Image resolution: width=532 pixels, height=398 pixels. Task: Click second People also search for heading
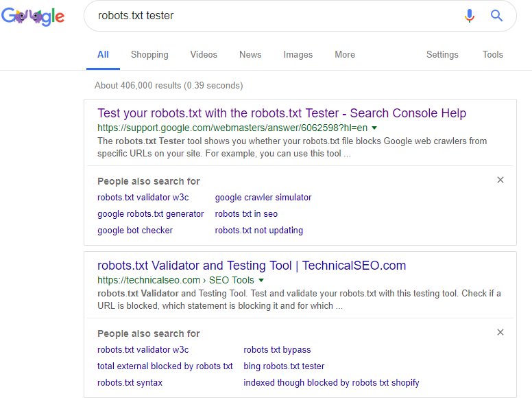tap(149, 333)
